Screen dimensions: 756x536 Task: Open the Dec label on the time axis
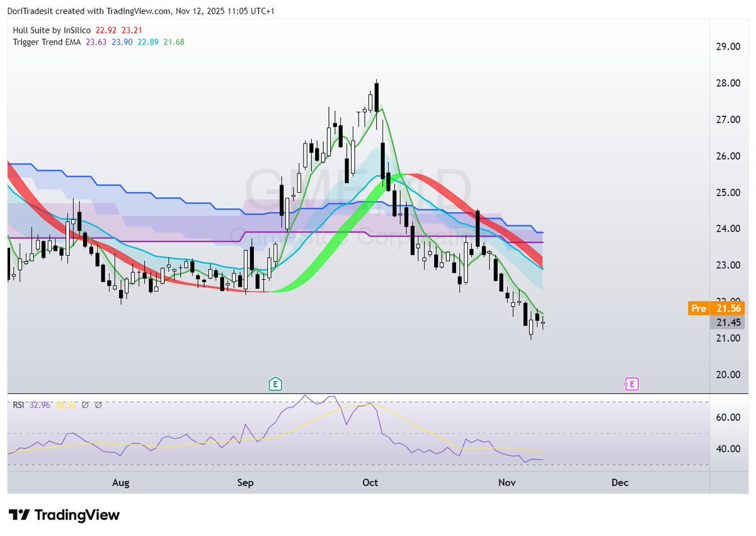coord(619,482)
